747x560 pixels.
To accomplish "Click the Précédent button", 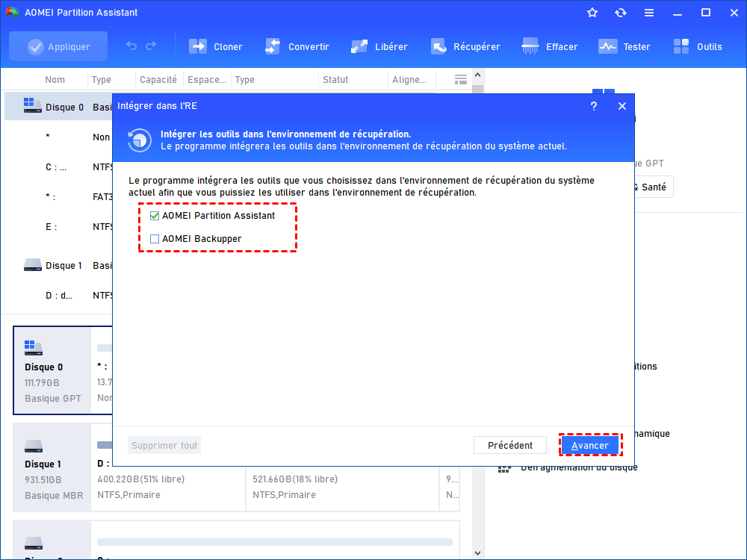I will point(509,446).
